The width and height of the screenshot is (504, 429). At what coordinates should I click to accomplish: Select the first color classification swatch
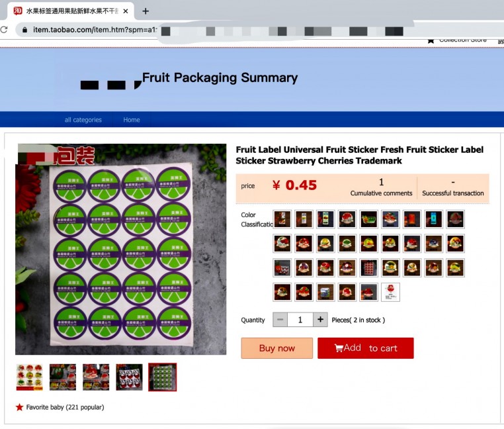pos(282,219)
